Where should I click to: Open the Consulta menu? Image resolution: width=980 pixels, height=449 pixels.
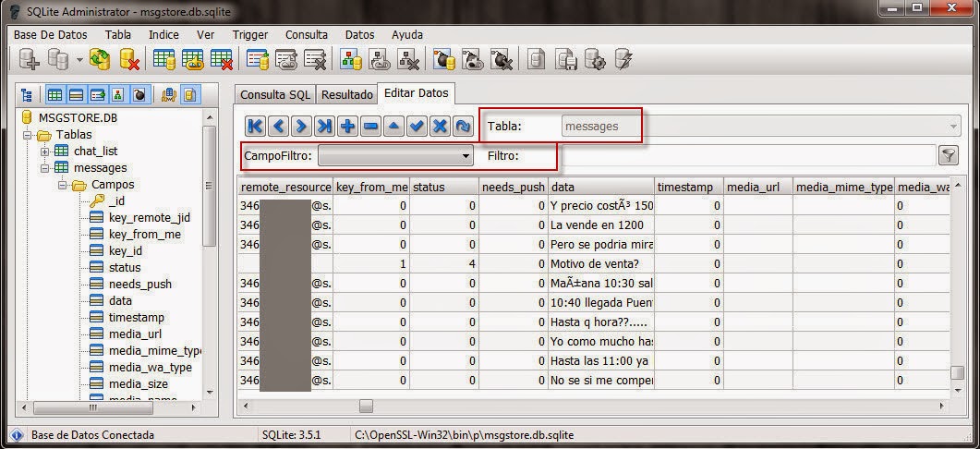pos(307,35)
